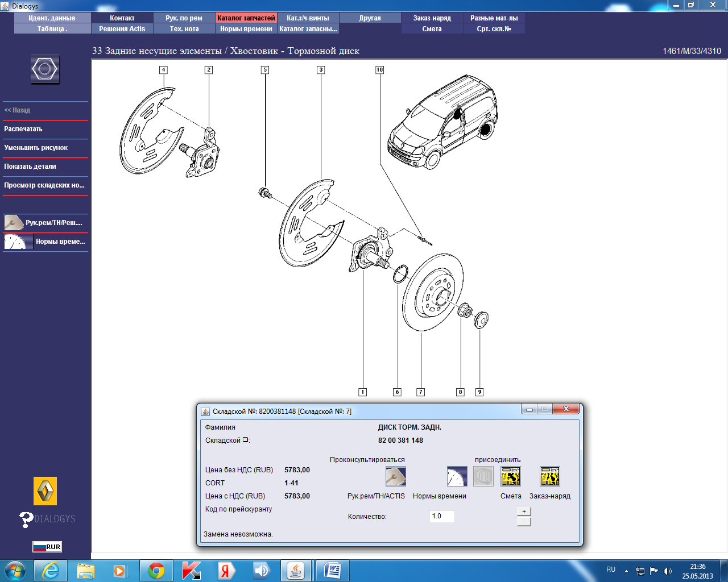Viewport: 728px width, 582px height.
Task: Select part callout number 5
Action: (264, 70)
